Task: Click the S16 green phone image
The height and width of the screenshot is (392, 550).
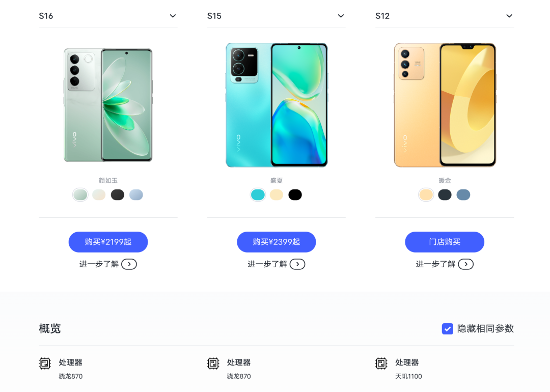Action: coord(108,105)
